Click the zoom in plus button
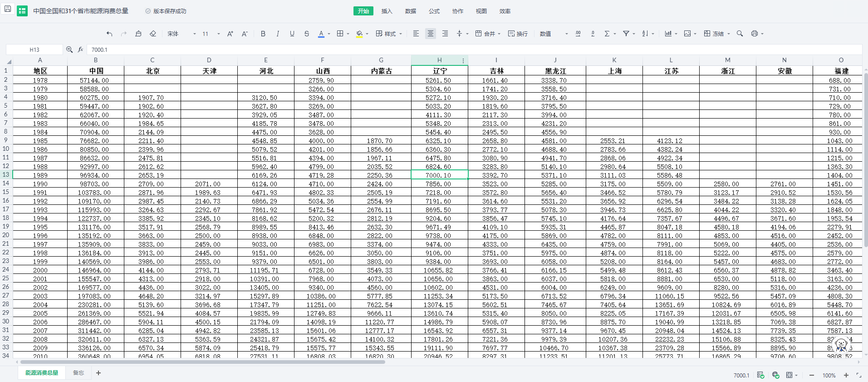 click(x=846, y=375)
